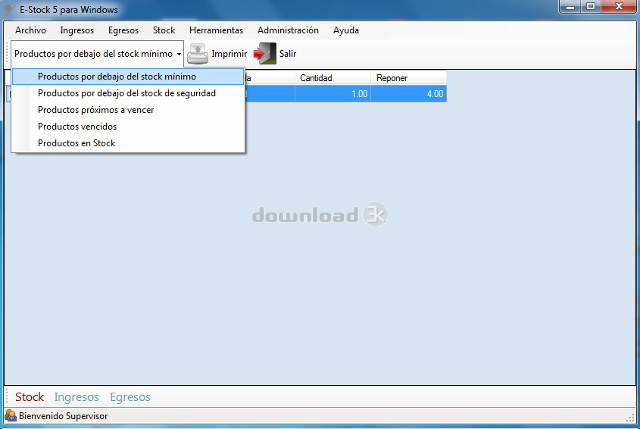Click the Imprimir text label
The width and height of the screenshot is (640, 429).
click(229, 54)
